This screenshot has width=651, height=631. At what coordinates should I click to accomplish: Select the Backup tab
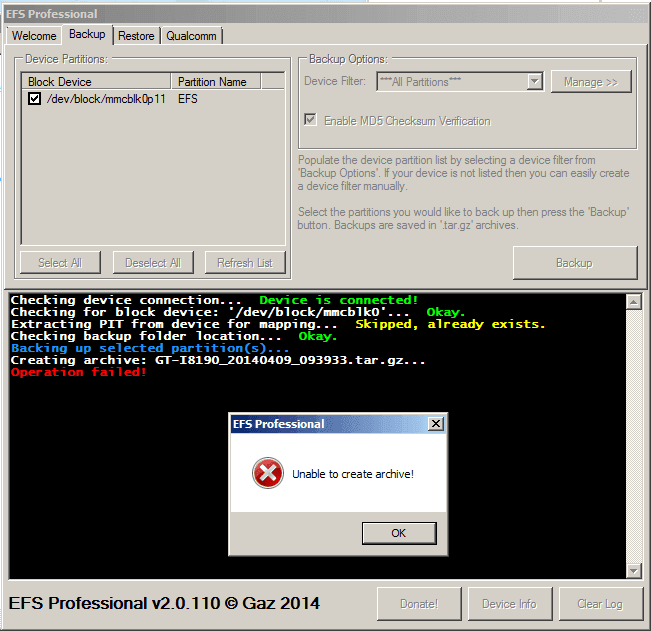pyautogui.click(x=87, y=34)
